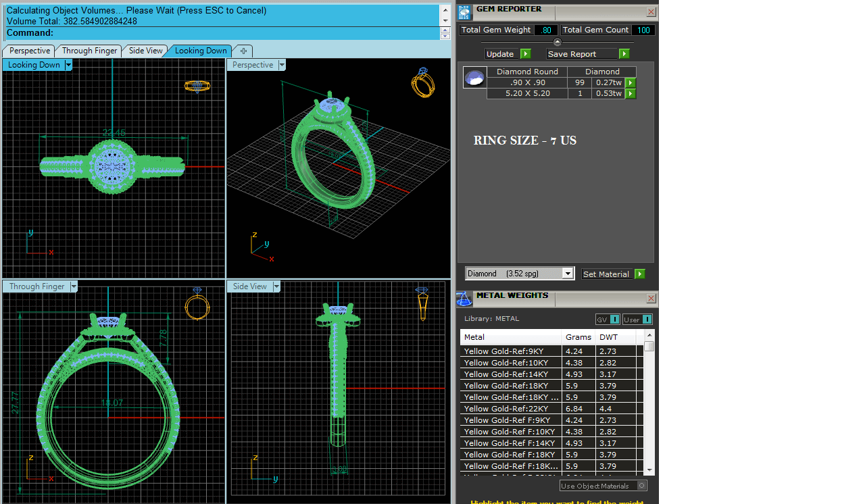Click the Total Gem Count value field
Viewport: 861px width, 504px height.
(x=643, y=30)
